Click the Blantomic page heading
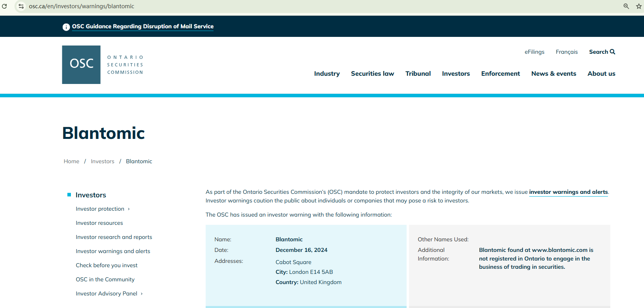644x308 pixels. point(103,133)
